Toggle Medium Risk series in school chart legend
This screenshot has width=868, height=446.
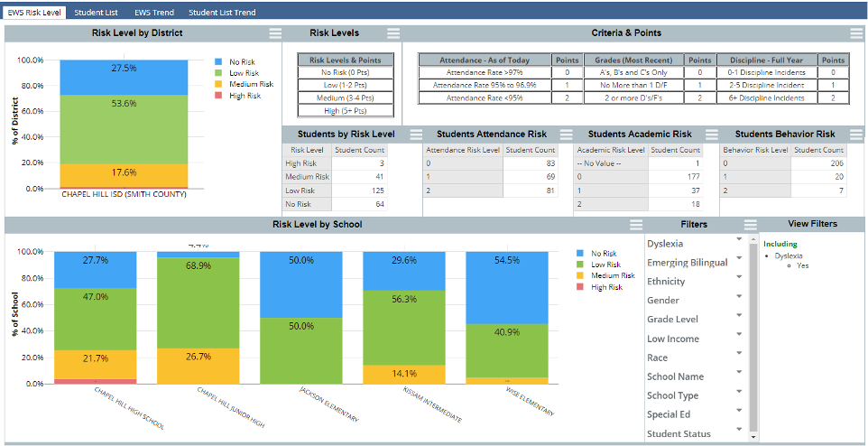[x=605, y=275]
